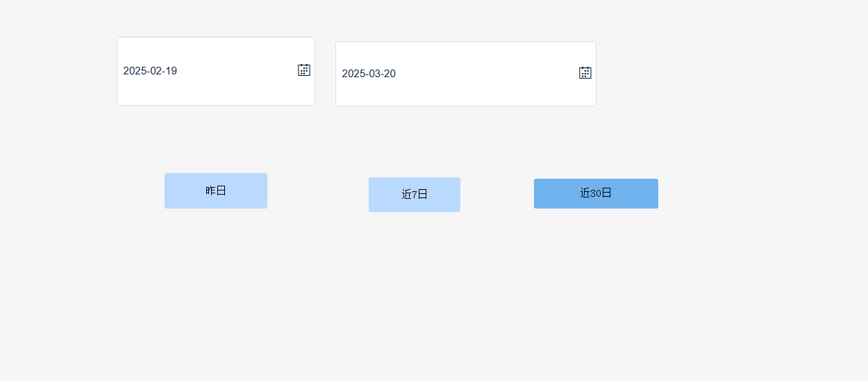Show calendar popup via left date icon
This screenshot has height=381, width=868.
tap(304, 70)
